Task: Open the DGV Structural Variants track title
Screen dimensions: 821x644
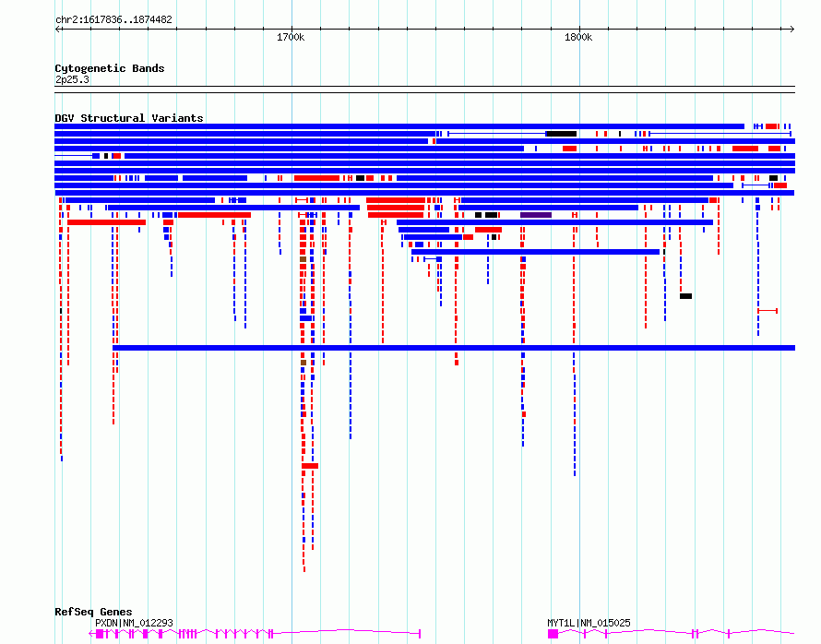Action: [129, 118]
